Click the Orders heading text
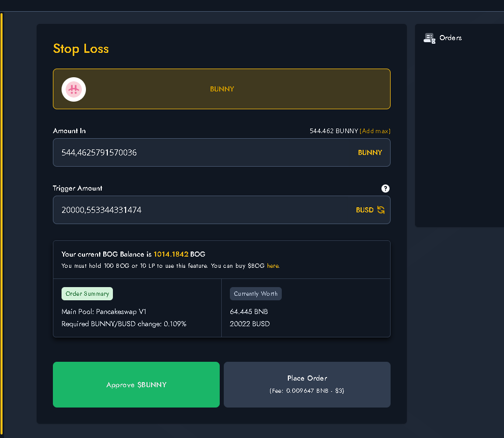Image resolution: width=504 pixels, height=438 pixels. 450,38
